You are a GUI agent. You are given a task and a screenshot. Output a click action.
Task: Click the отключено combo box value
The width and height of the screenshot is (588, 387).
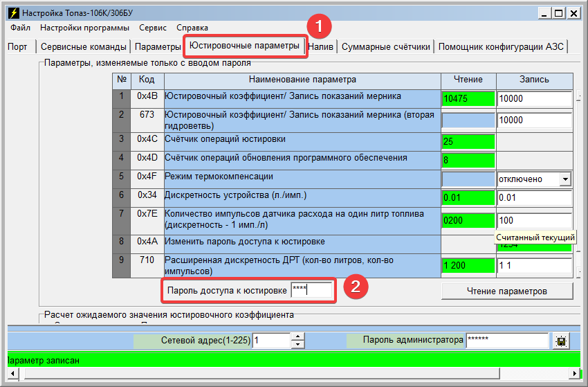pyautogui.click(x=529, y=179)
